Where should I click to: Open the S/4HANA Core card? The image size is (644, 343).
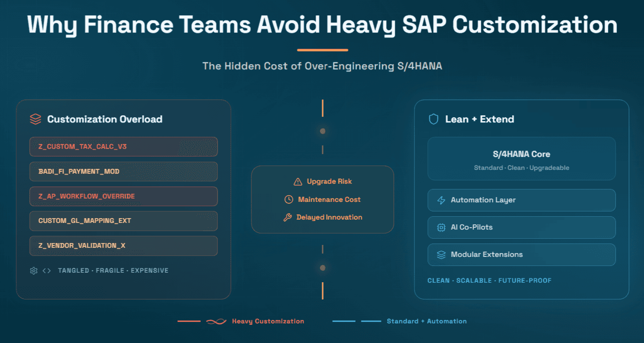[522, 159]
